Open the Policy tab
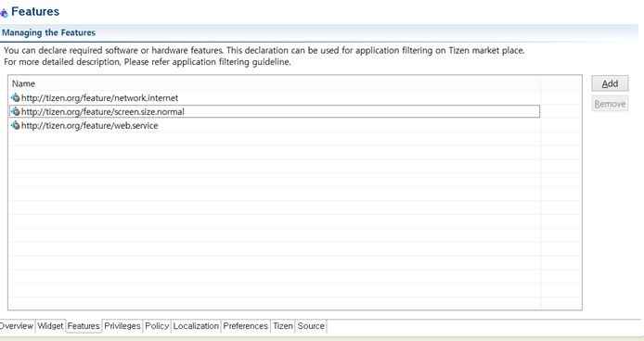 click(x=157, y=326)
